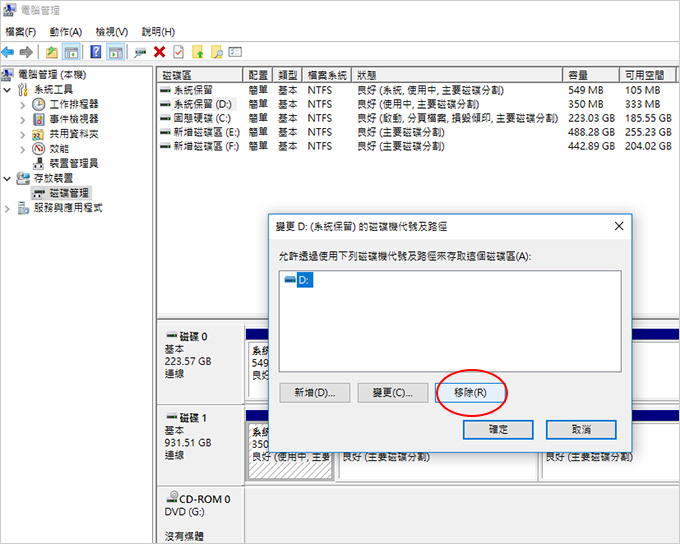This screenshot has width=680, height=544.
Task: Toggle the Show/Hide Action Pane icon
Action: pos(116,52)
